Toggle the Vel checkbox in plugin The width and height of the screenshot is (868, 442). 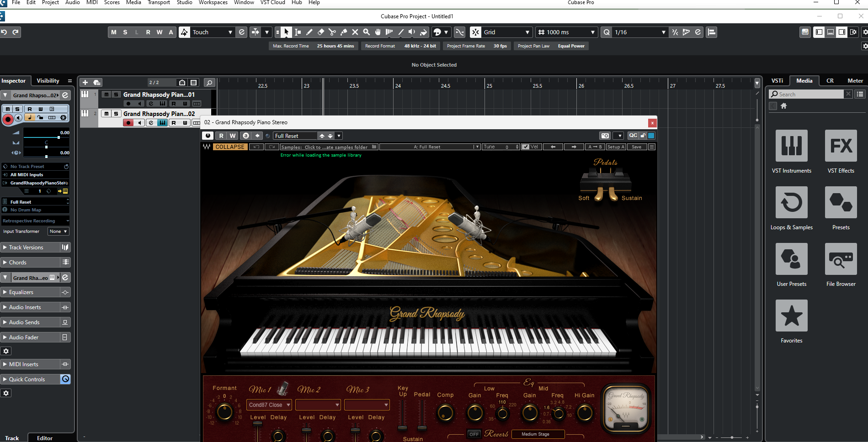click(x=526, y=147)
